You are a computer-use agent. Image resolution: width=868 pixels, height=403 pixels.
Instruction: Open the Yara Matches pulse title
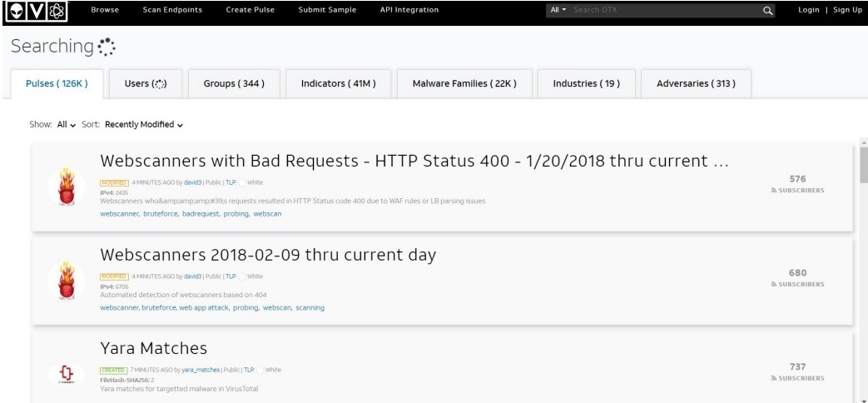(x=153, y=348)
